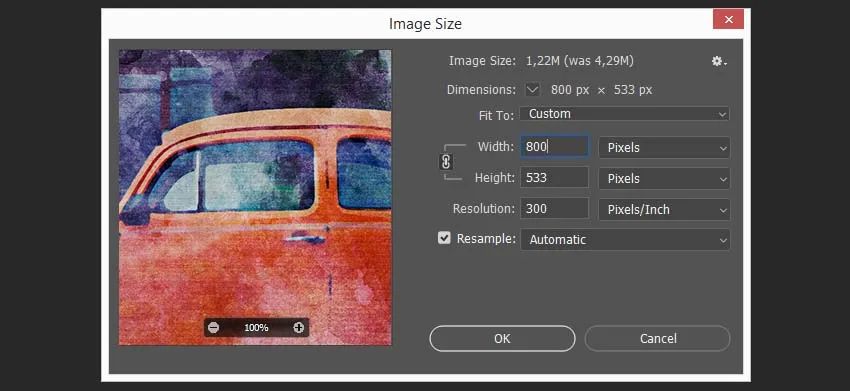Zoom in the preview with plus icon
This screenshot has height=391, width=850.
click(298, 328)
